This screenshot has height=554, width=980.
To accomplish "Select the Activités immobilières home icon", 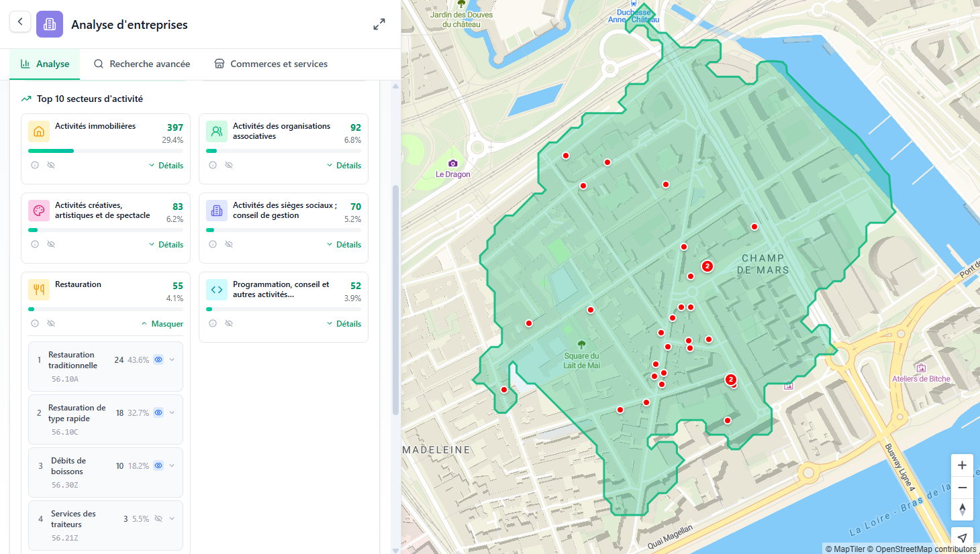I will [38, 131].
